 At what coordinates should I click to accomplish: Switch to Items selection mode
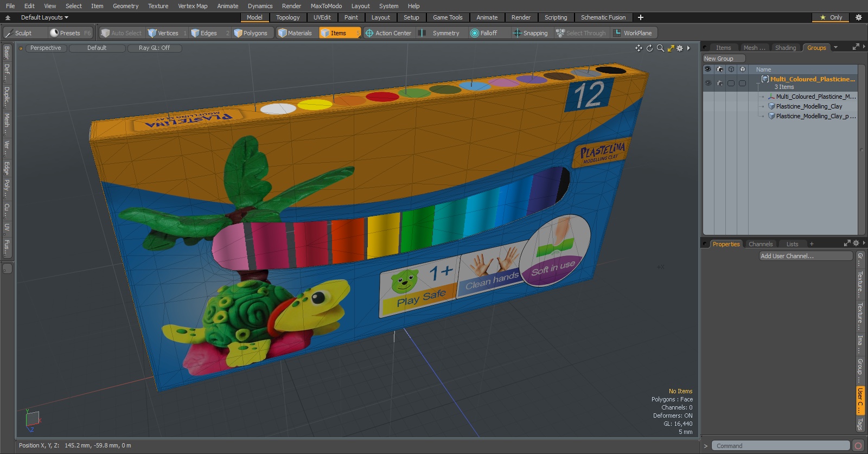click(x=340, y=33)
